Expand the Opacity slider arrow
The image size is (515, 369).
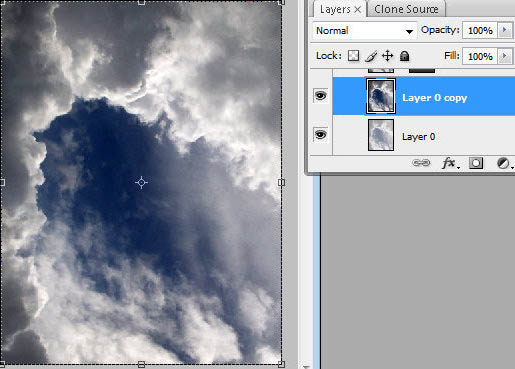(x=505, y=30)
